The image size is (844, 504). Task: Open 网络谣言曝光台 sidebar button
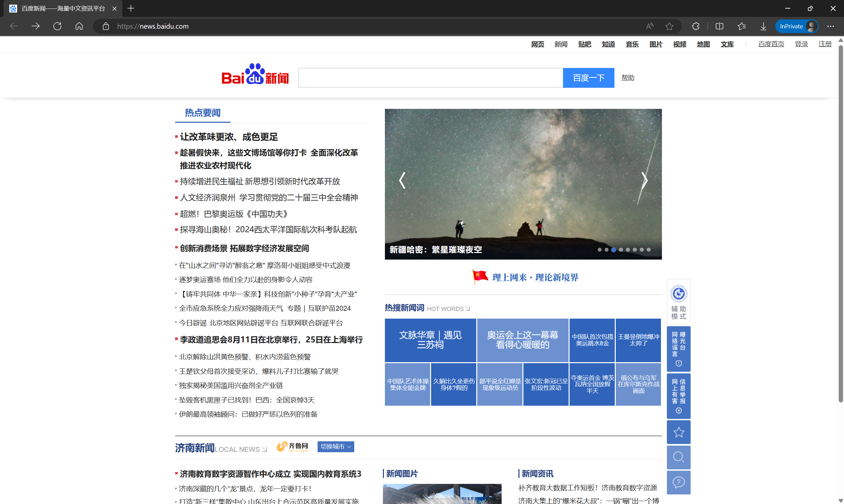tap(679, 349)
